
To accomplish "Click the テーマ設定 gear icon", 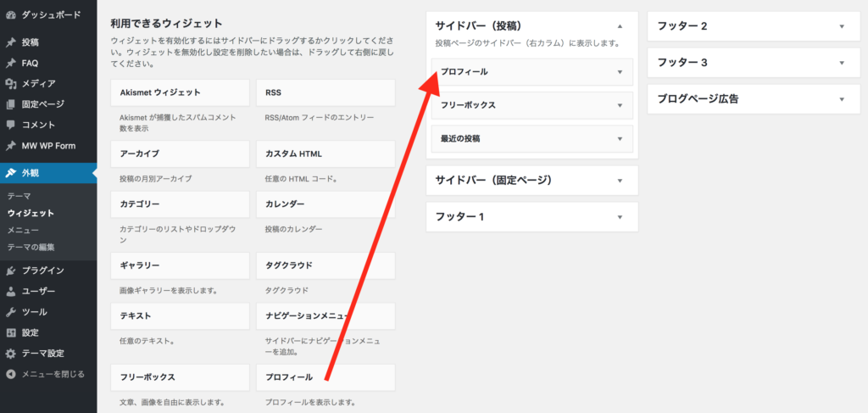I will coord(10,353).
